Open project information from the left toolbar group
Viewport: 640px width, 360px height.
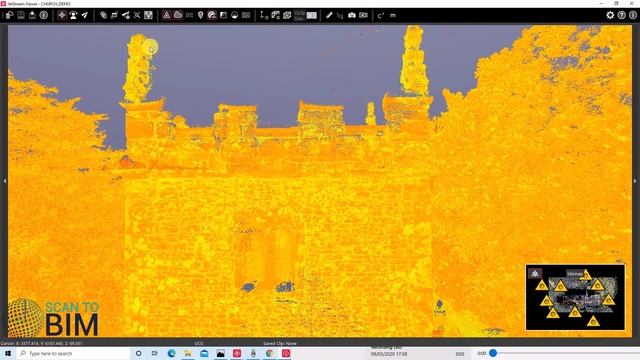pyautogui.click(x=44, y=16)
